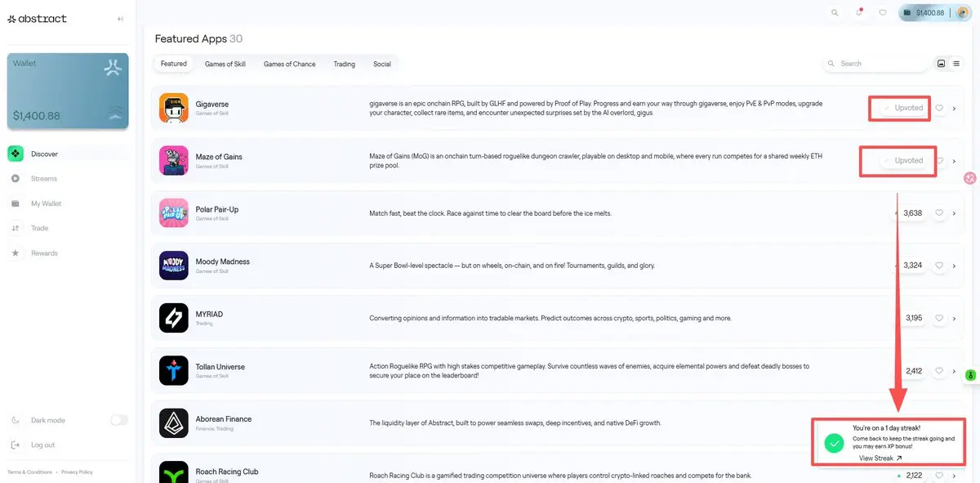Favorite Roach Racing Club with the heart

(939, 475)
